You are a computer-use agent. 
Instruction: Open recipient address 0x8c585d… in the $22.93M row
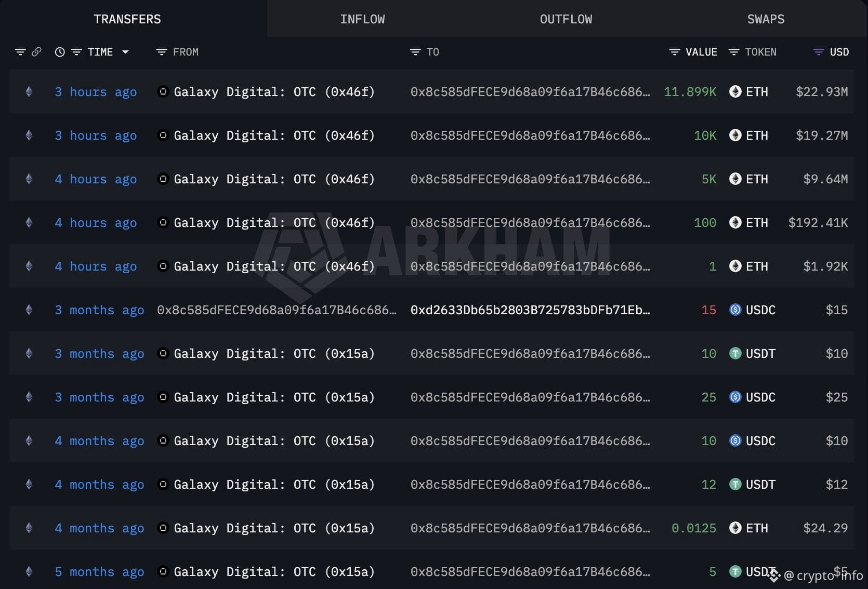[x=530, y=92]
